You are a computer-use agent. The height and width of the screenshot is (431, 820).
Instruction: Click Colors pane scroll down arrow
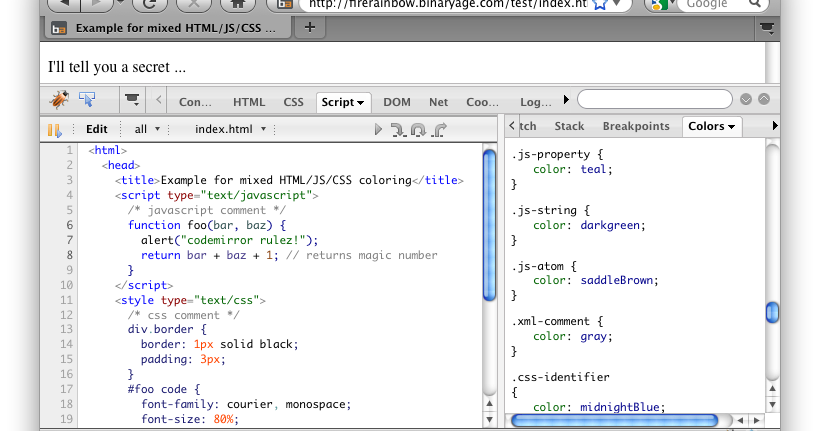click(772, 405)
